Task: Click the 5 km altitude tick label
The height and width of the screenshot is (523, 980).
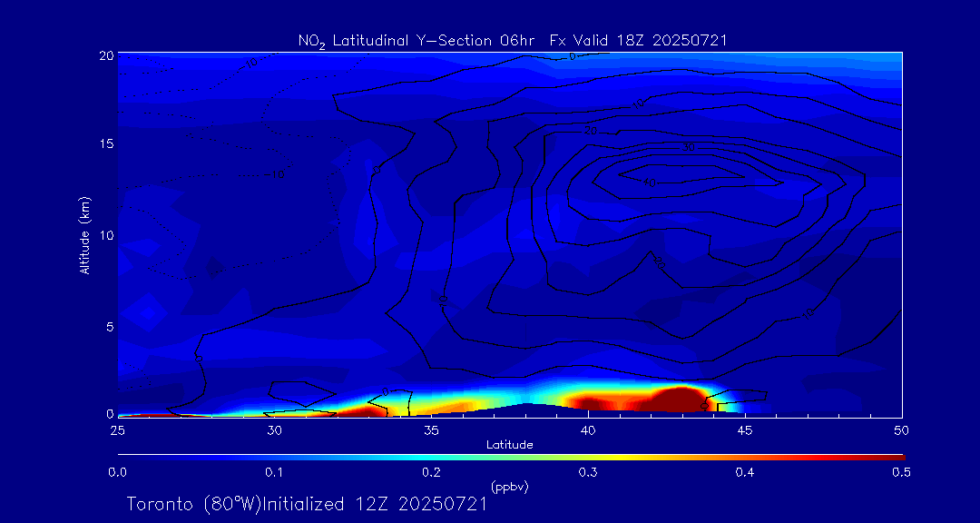Action: coord(108,325)
